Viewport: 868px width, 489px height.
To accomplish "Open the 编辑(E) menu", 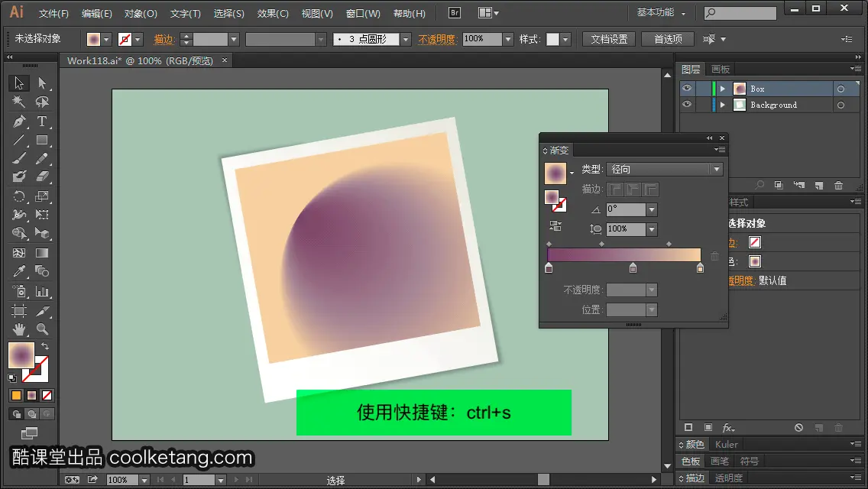I will pos(97,13).
